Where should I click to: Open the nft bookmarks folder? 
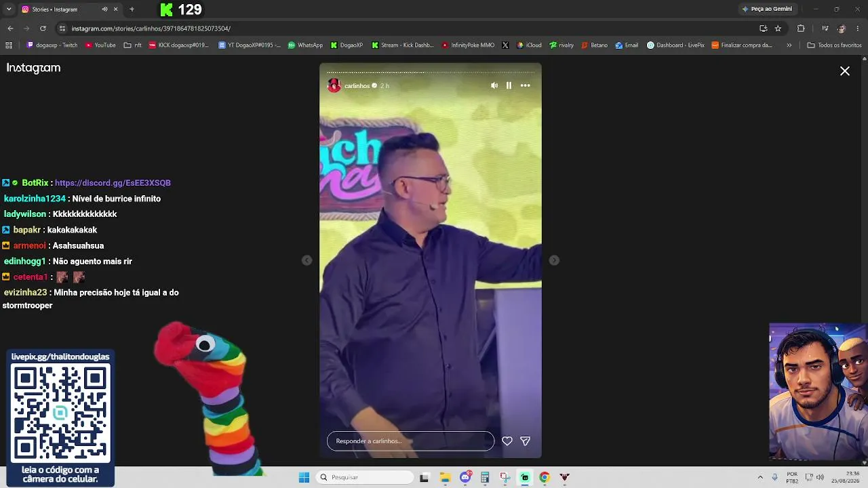[133, 45]
